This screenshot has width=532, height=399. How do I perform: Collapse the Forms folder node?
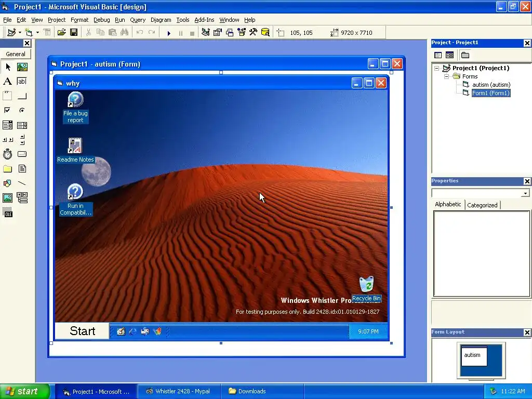pyautogui.click(x=446, y=77)
